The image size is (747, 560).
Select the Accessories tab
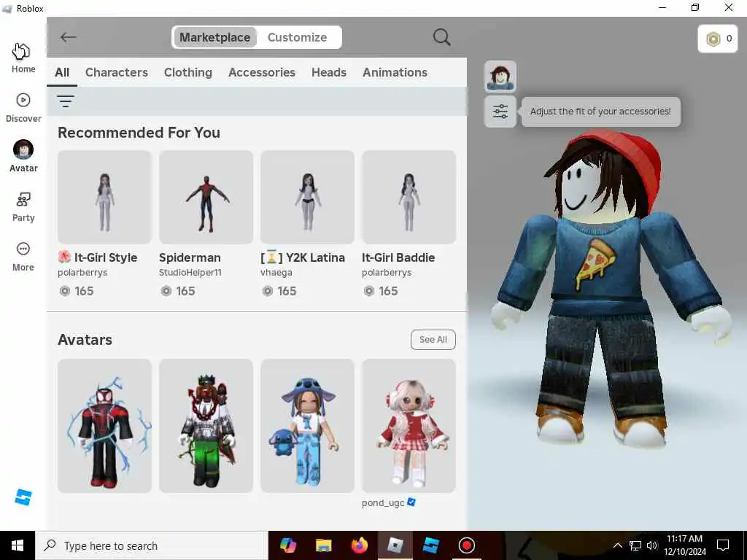(x=262, y=72)
